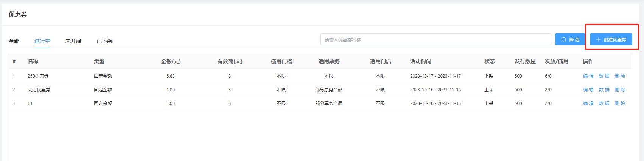Switch to the 全部 tab

click(x=14, y=41)
